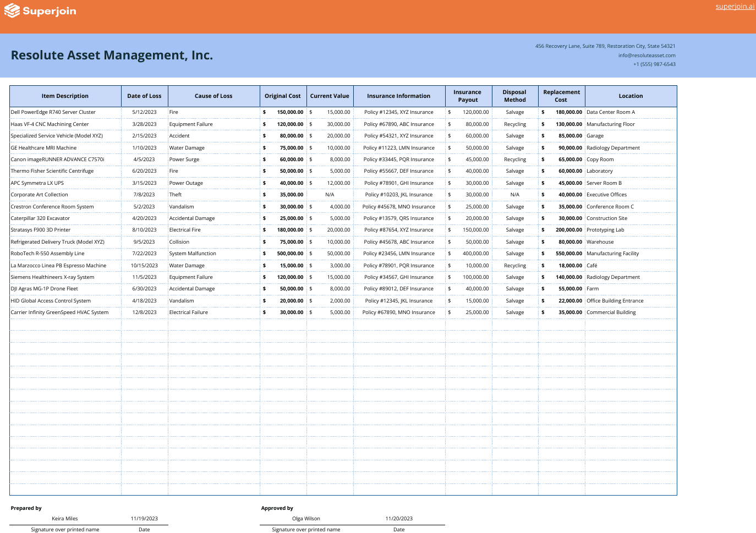Click the RoboTech R-550 Assembly Line cell
This screenshot has height=533, width=756.
coord(48,254)
